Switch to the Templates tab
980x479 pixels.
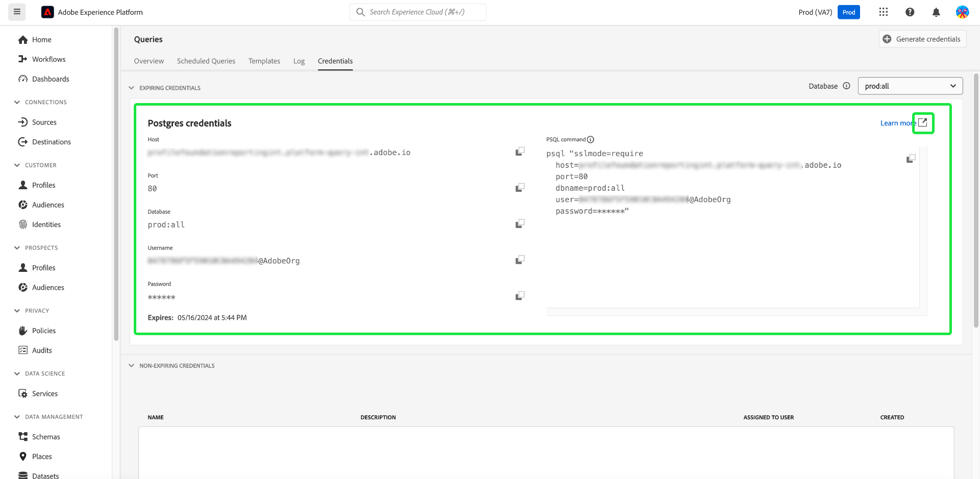(x=264, y=61)
